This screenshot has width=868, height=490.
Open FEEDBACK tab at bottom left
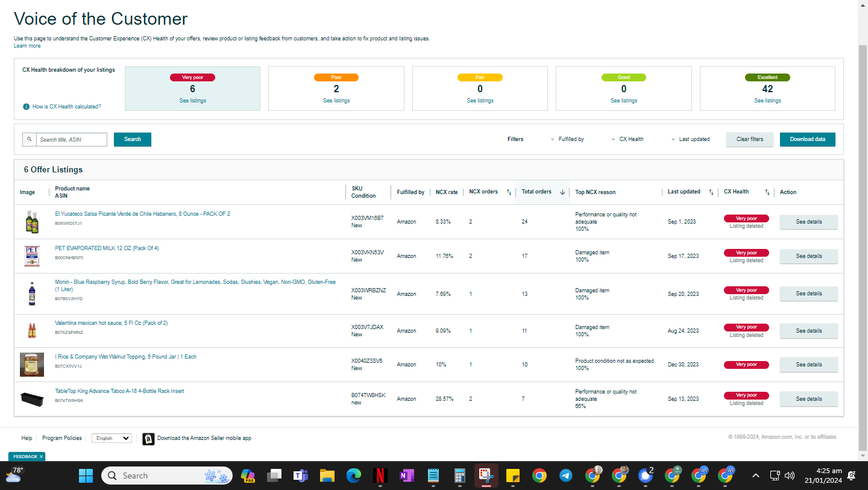point(25,457)
